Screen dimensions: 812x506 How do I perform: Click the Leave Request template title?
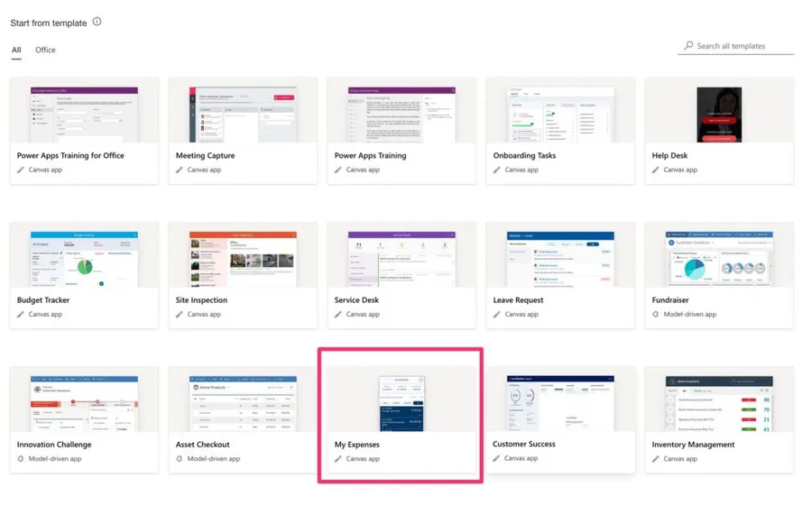tap(518, 300)
